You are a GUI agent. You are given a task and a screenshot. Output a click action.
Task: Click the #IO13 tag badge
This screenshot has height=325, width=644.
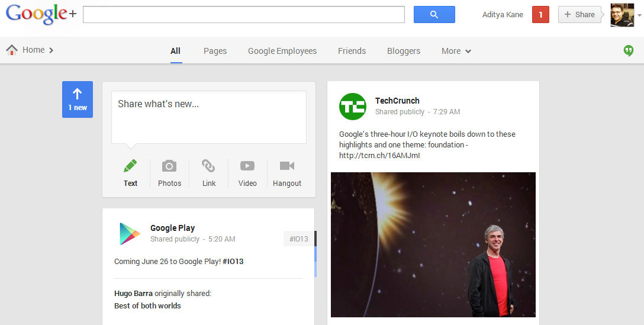coord(298,239)
